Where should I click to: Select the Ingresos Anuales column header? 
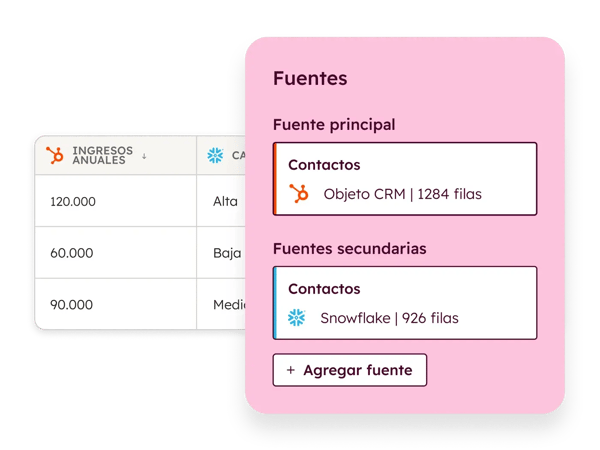[99, 155]
